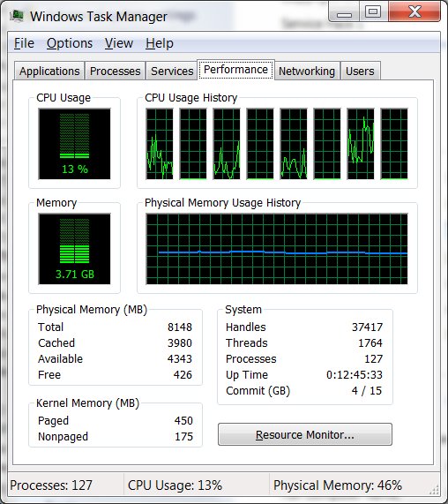The height and width of the screenshot is (504, 448).
Task: Click the Task Manager title bar icon
Action: [17, 15]
